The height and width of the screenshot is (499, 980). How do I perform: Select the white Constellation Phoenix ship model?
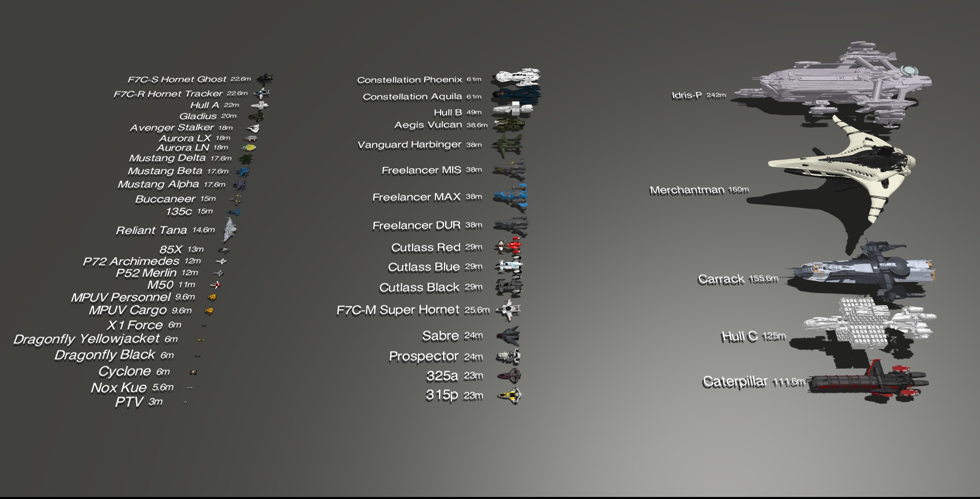click(516, 78)
